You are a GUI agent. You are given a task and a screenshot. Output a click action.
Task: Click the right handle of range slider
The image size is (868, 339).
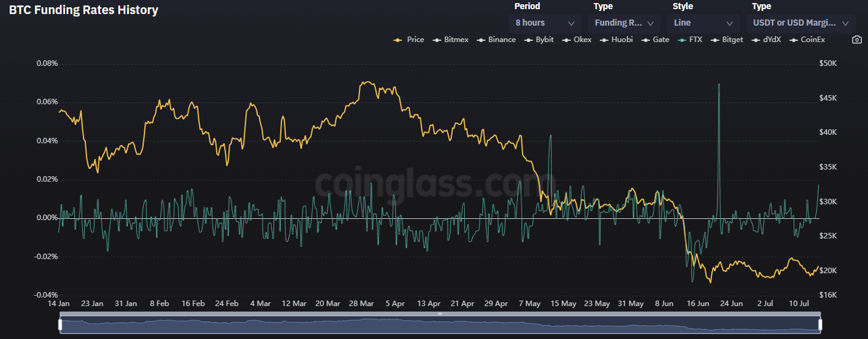[x=819, y=325]
